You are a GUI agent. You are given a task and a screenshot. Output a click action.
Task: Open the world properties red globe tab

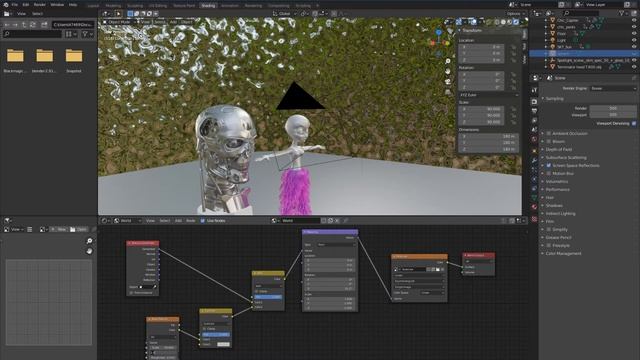(x=534, y=139)
